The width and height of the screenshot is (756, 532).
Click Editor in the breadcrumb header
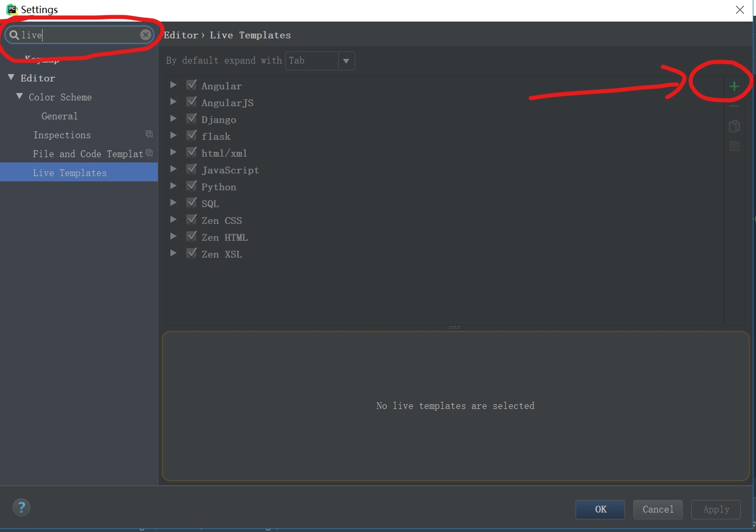[x=181, y=35]
